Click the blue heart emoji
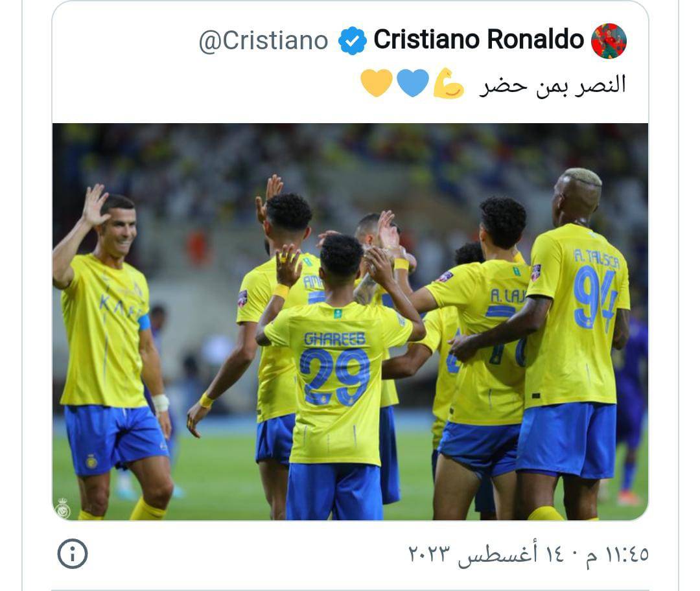700x591 pixels. (412, 82)
